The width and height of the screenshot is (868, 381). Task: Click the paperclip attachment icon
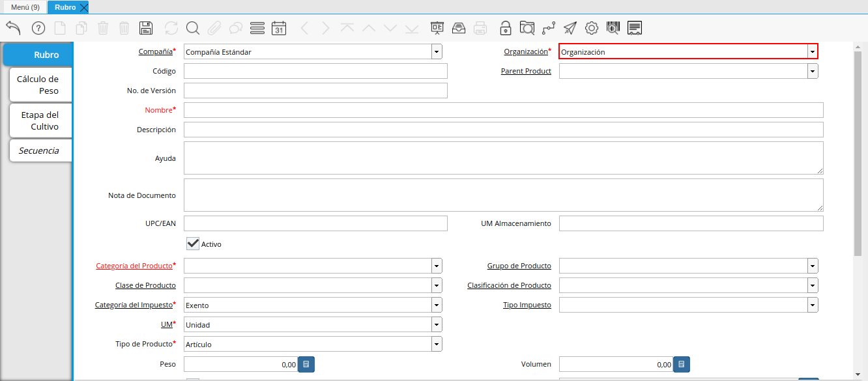pos(214,28)
